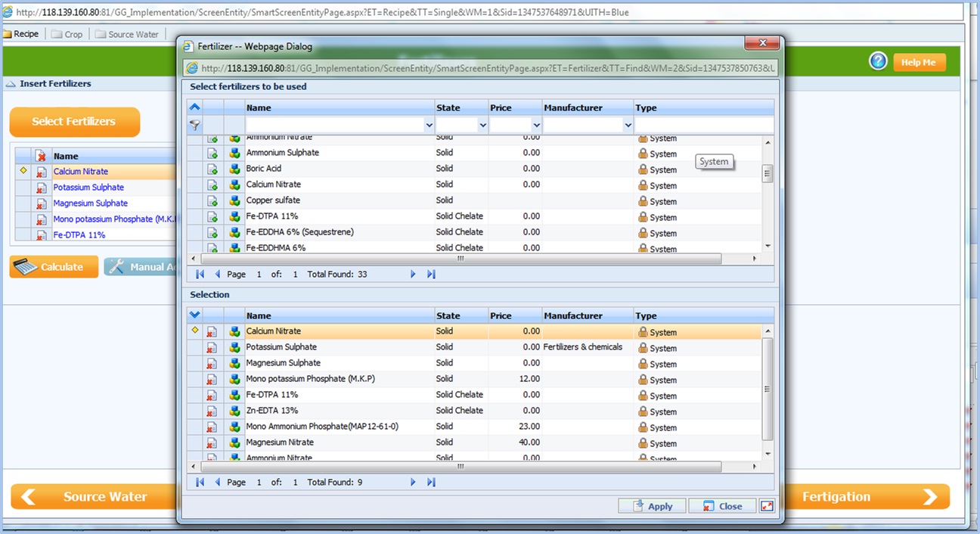Viewport: 980px width, 534px height.
Task: Go to last page in Selection pager
Action: 431,482
